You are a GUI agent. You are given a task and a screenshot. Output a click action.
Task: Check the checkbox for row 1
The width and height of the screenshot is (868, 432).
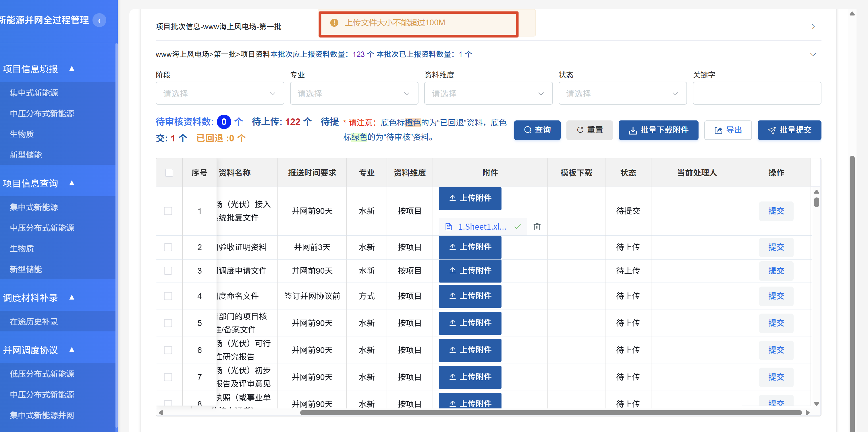coord(168,211)
